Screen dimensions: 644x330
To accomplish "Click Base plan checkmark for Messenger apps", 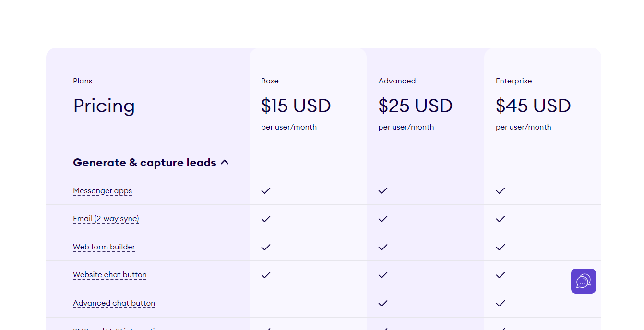I will [266, 191].
